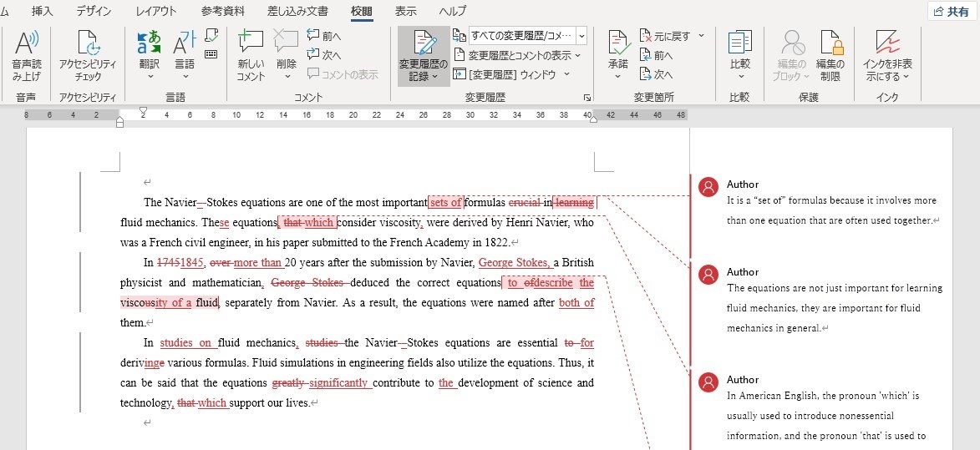Screen dimensions: 980x450
Task: Go to next change (次へ) in 変更箇所 group
Action: point(656,74)
